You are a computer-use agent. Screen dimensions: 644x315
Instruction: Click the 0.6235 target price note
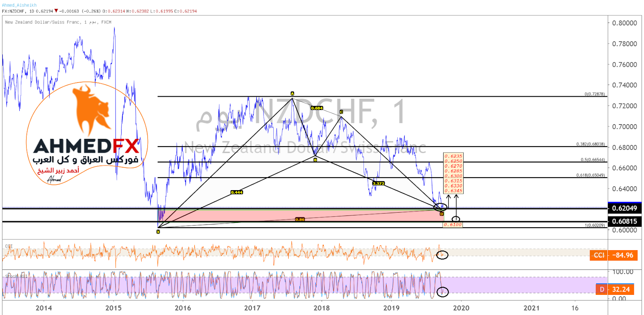point(453,156)
